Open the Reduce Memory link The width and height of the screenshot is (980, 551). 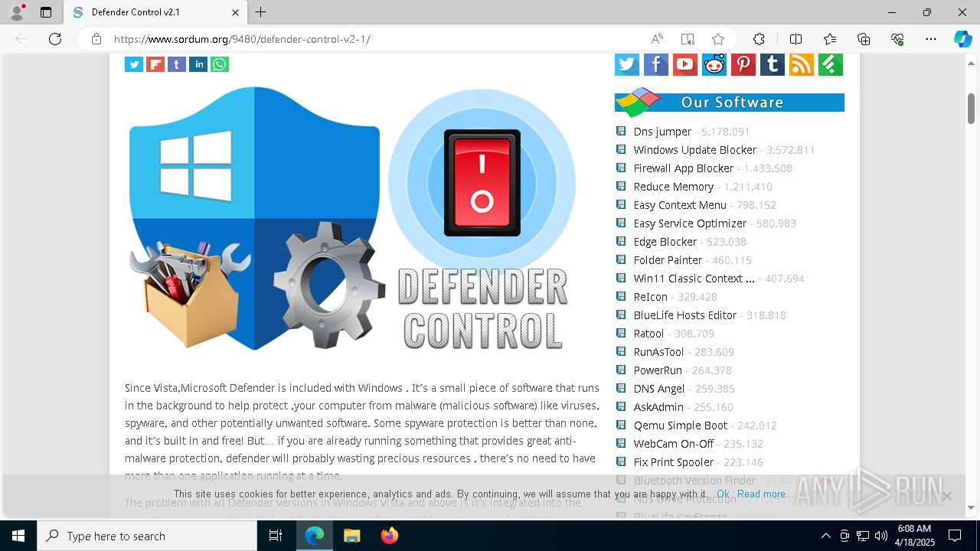673,187
